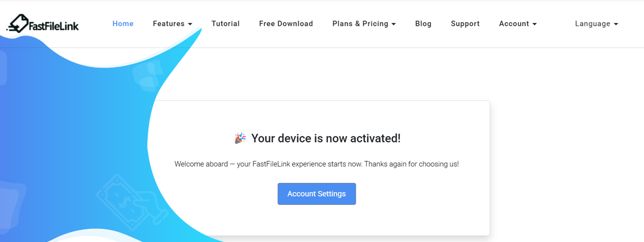Select Free Download in the navigation
The width and height of the screenshot is (644, 242).
[286, 24]
